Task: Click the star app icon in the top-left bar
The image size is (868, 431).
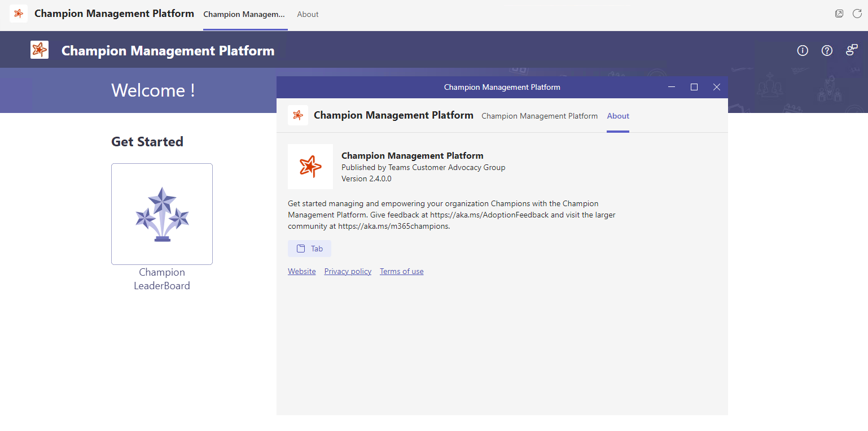Action: 19,13
